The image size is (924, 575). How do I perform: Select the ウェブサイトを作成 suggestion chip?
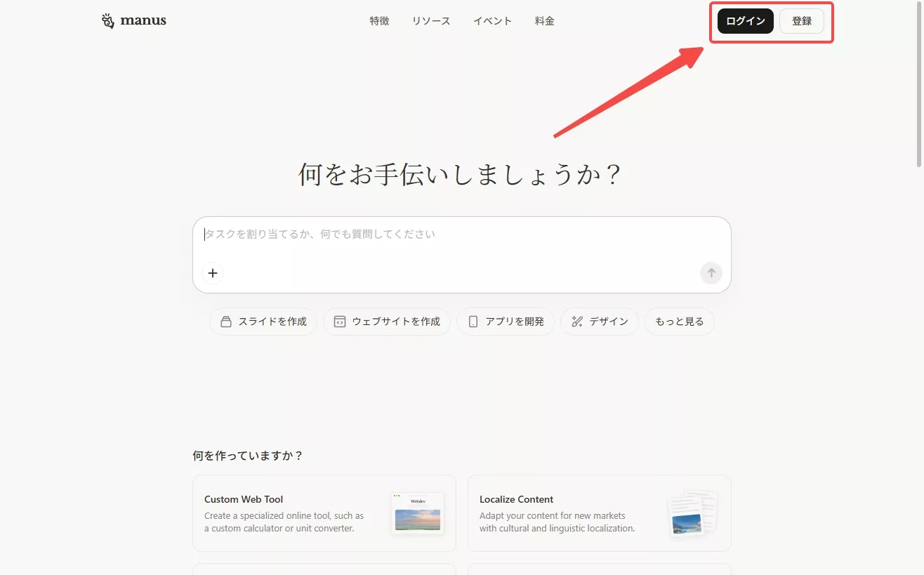tap(387, 321)
